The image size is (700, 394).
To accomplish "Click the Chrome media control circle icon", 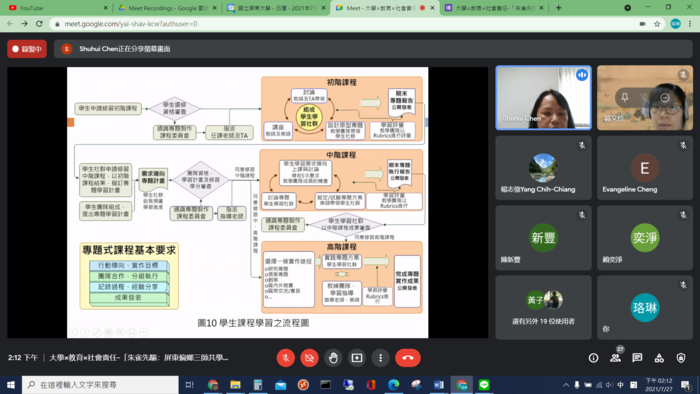I will click(x=628, y=8).
